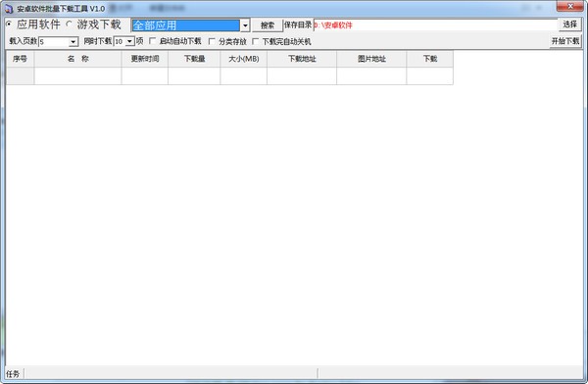
Task: Expand the 载入页数 dropdown
Action: (73, 41)
